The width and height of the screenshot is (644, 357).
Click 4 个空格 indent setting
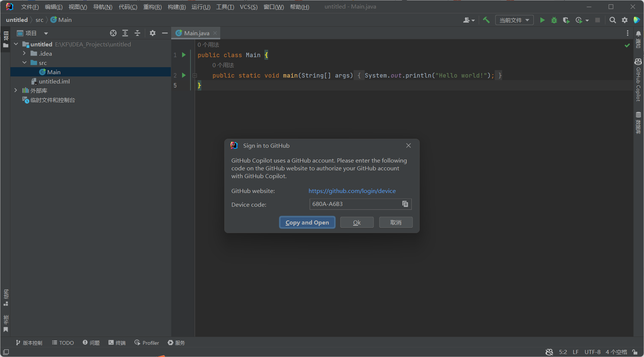(x=617, y=352)
